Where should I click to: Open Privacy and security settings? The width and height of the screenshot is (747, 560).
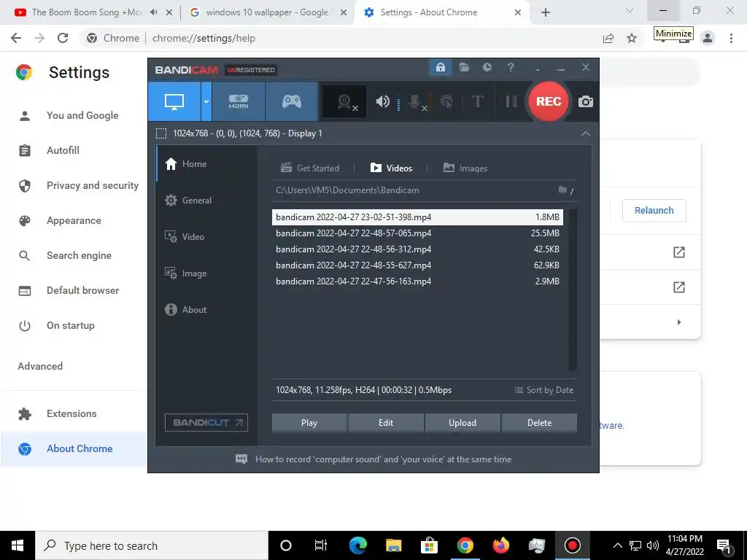point(93,185)
